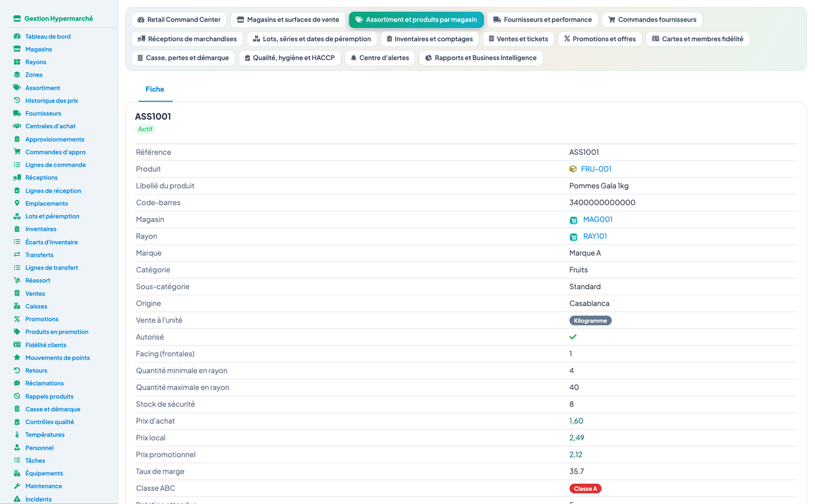Click the Tableau de bord gauge icon
815x504 pixels.
(17, 36)
